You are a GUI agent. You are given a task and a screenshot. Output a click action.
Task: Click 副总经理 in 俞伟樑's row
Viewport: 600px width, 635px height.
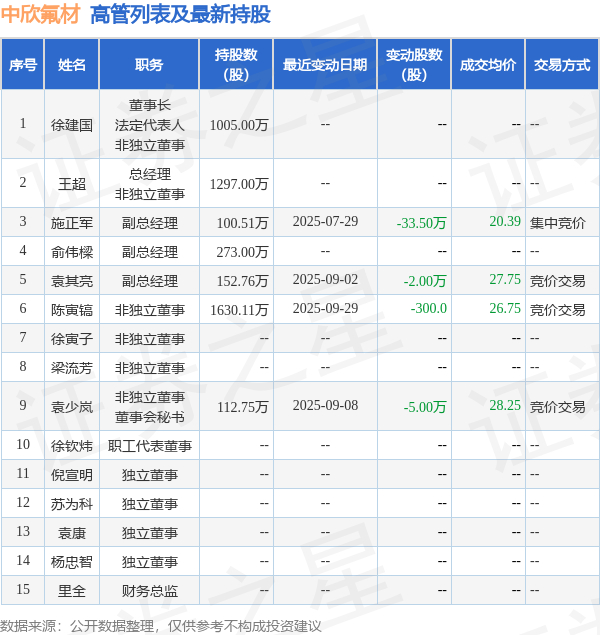[149, 252]
